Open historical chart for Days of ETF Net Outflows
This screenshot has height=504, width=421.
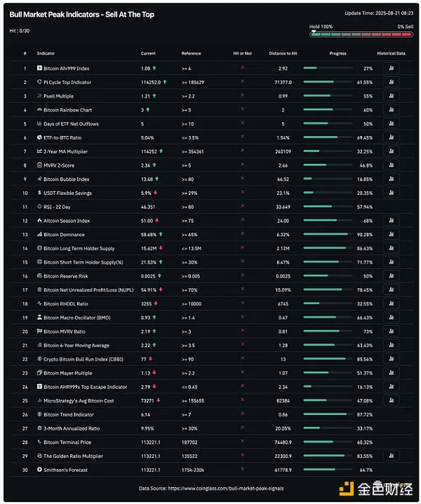coord(391,123)
